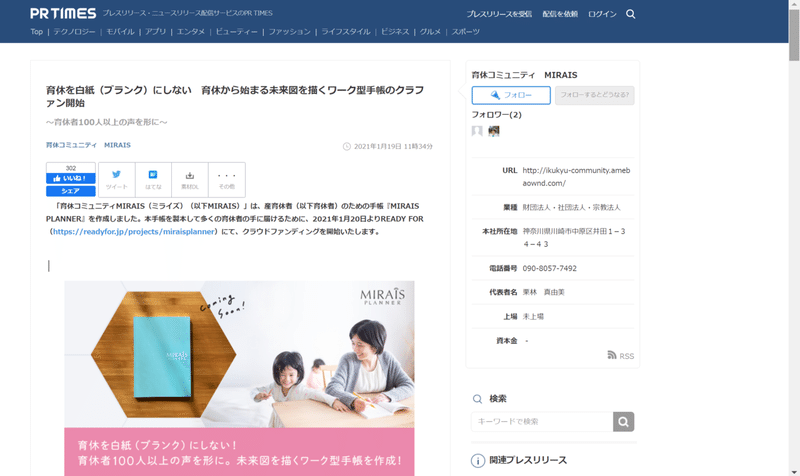The height and width of the screenshot is (476, 800).
Task: Click the clock icon beside publish date
Action: coord(346,146)
